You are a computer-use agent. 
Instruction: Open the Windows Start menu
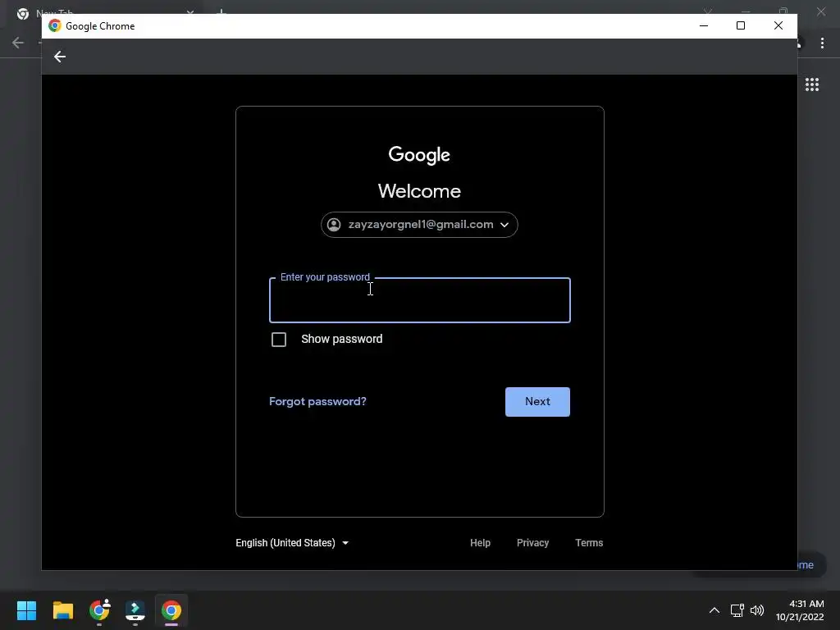pyautogui.click(x=26, y=610)
